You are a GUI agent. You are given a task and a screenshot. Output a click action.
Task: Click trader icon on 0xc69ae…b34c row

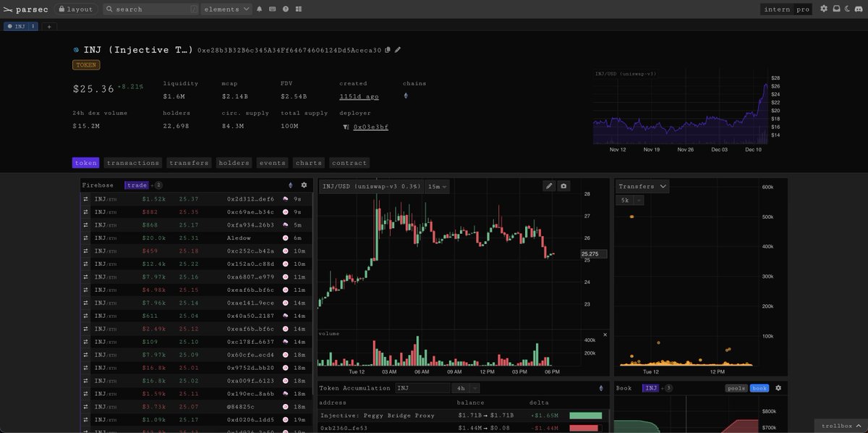point(286,211)
